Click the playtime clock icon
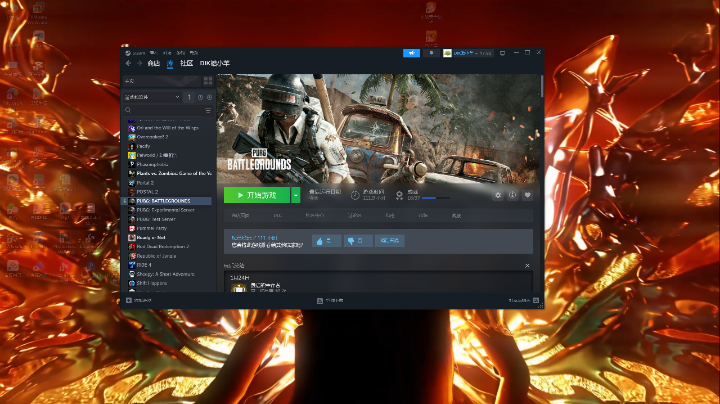The height and width of the screenshot is (404, 720). coord(355,195)
